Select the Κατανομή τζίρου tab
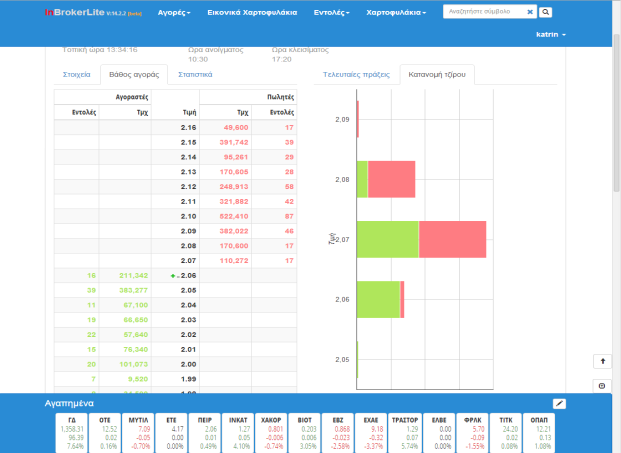 (436, 75)
